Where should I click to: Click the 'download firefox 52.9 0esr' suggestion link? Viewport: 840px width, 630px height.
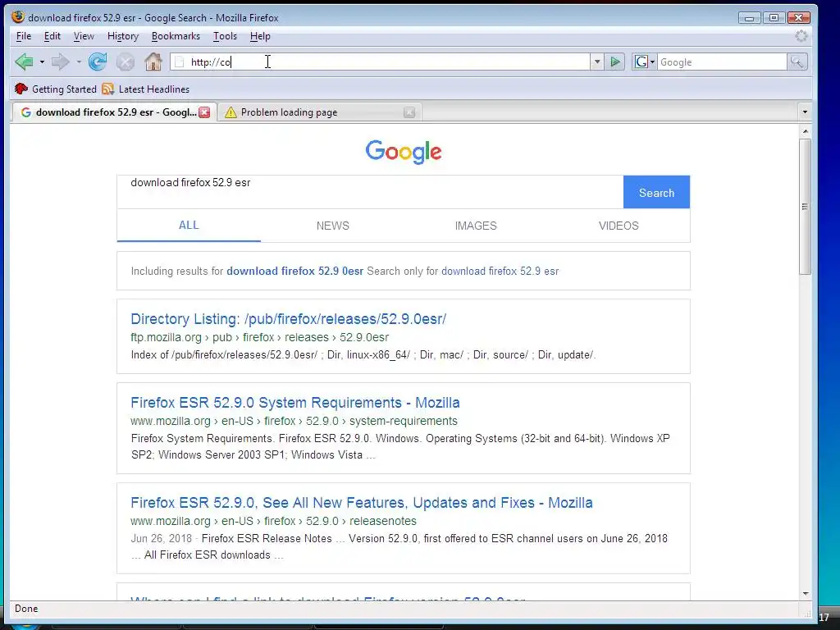tap(295, 271)
